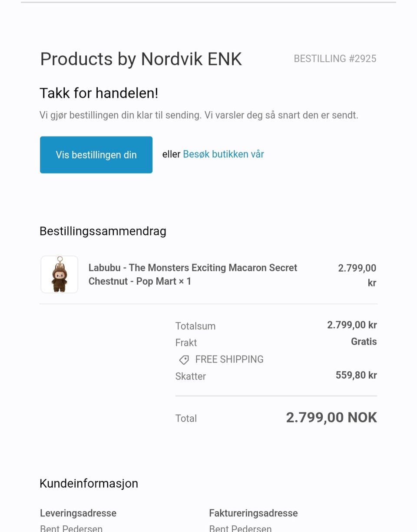Click the BESTILLING #2925 order number
This screenshot has width=417, height=532.
pyautogui.click(x=335, y=59)
